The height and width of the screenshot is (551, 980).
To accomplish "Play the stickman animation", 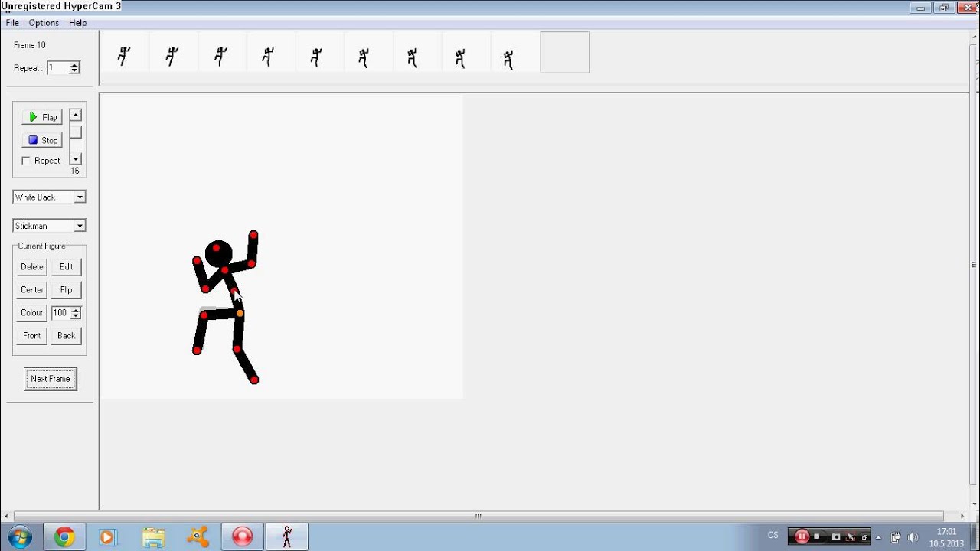I will coord(42,117).
